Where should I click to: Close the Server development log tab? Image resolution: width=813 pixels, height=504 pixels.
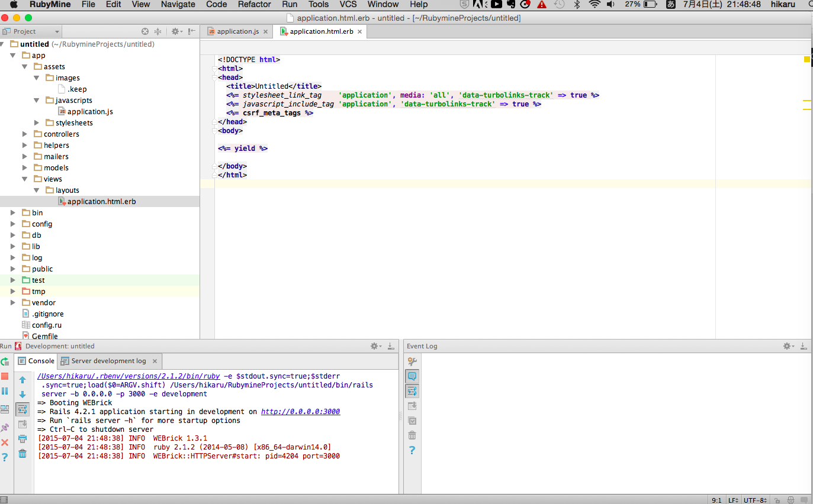click(155, 361)
